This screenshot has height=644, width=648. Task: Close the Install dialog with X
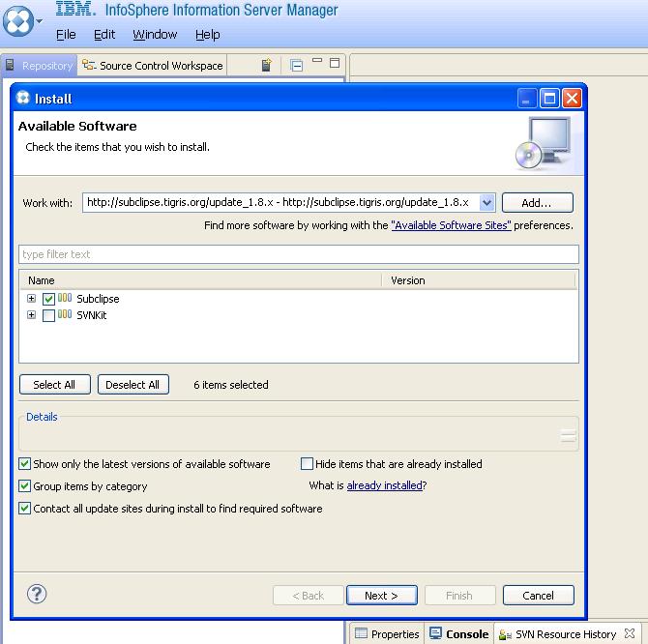(572, 99)
